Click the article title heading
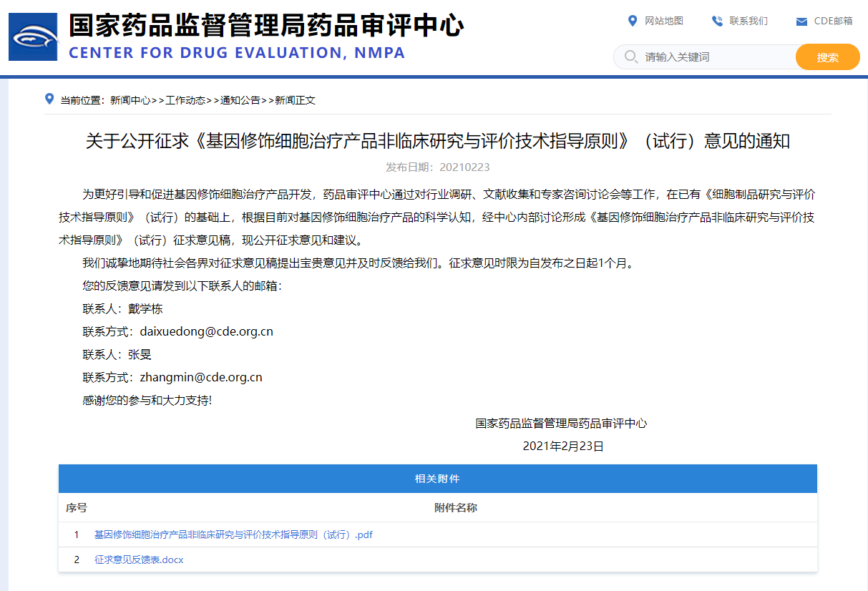The width and height of the screenshot is (868, 591). tap(438, 141)
